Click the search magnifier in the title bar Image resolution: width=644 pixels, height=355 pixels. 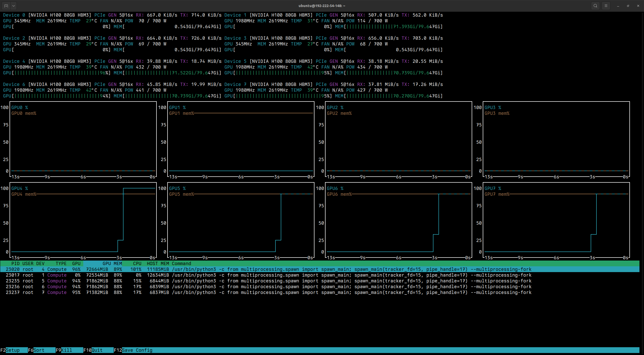(595, 6)
